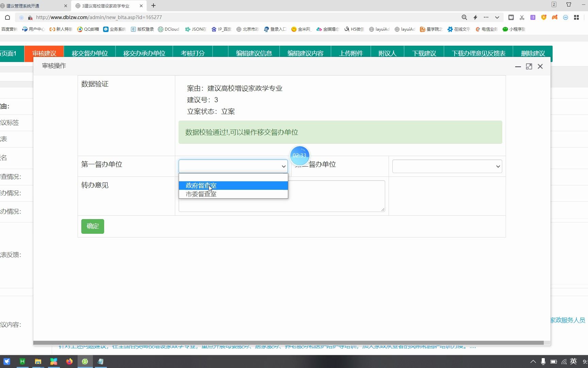The height and width of the screenshot is (368, 588).
Task: Click the tab count box showing 2
Action: [x=554, y=5]
